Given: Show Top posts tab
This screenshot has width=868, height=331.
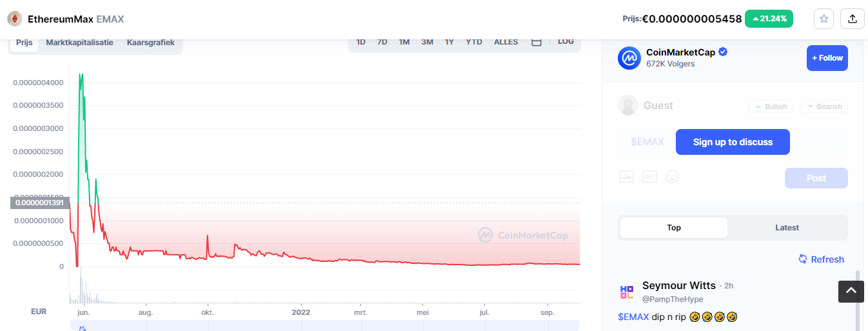Looking at the screenshot, I should tap(674, 227).
